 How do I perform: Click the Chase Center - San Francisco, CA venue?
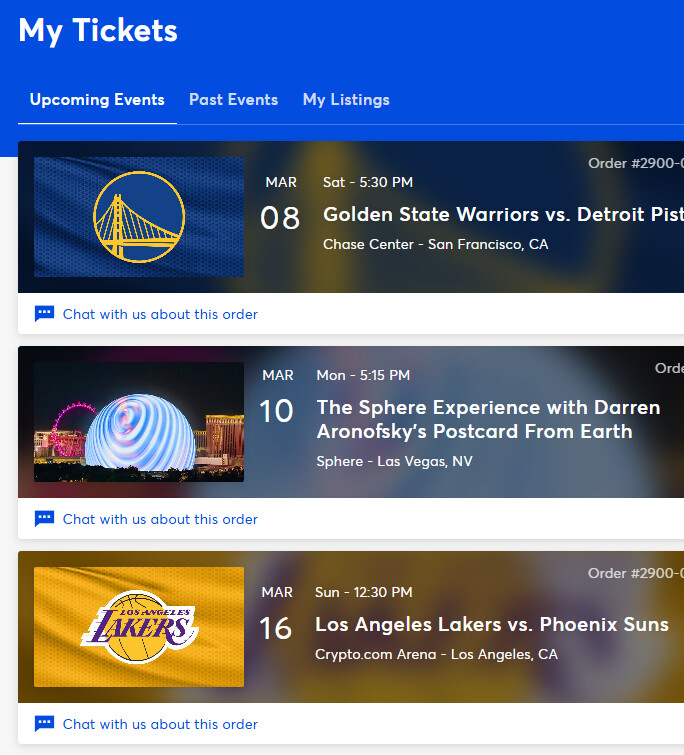pos(436,244)
